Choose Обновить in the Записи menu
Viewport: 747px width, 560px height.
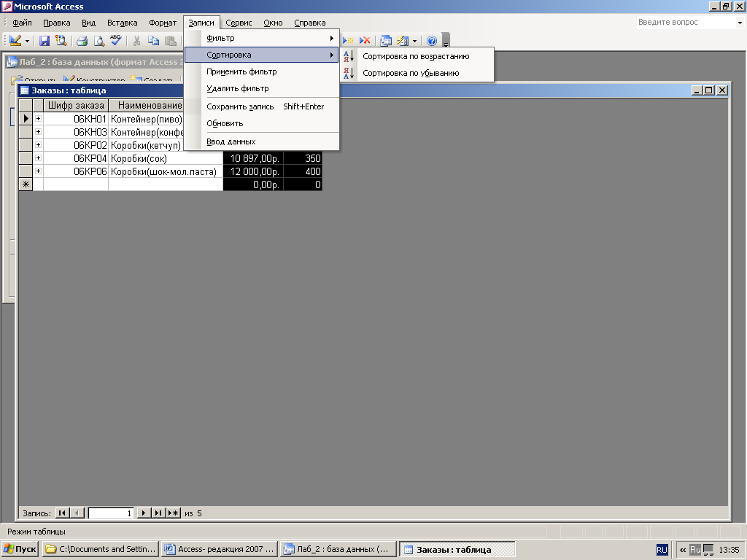262,123
